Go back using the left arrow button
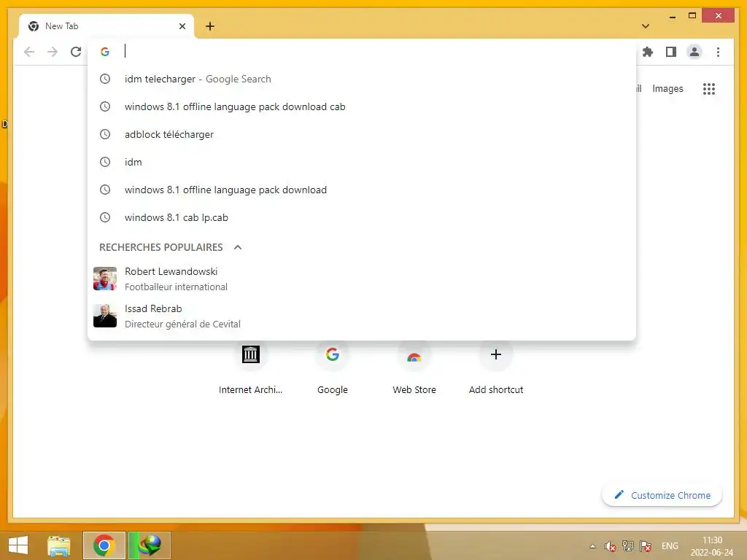This screenshot has width=747, height=560. coord(29,52)
